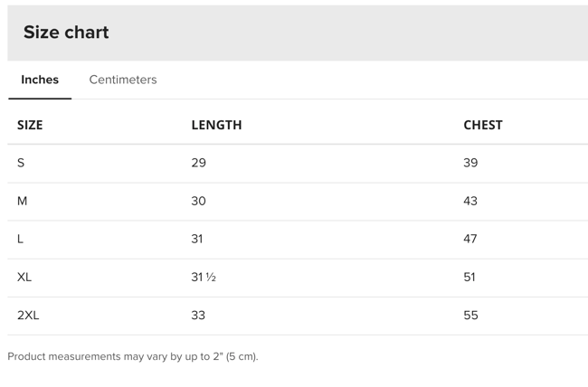Click the LENGTH column header

[x=216, y=125]
